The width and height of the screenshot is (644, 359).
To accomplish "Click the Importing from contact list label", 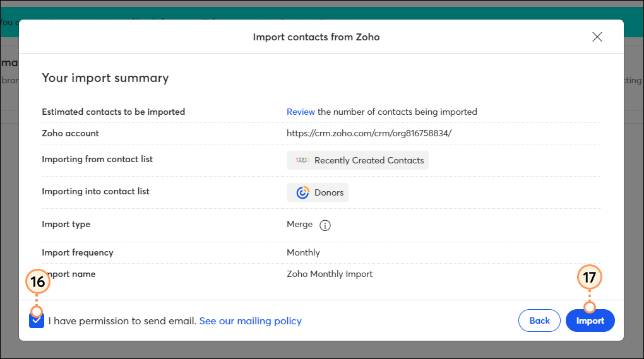I will 97,159.
